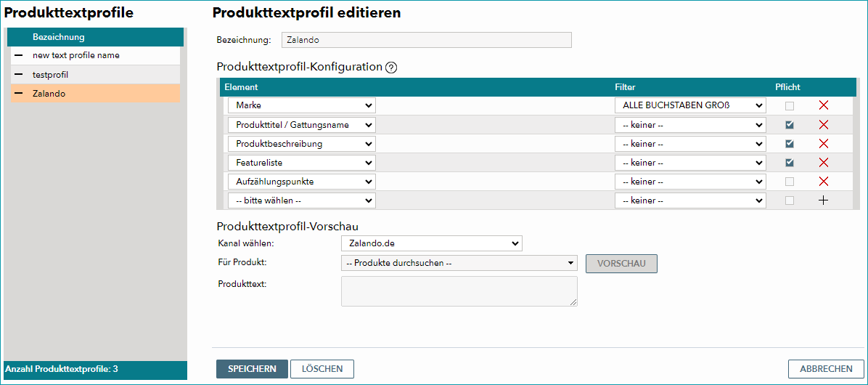Toggle Pflicht checkbox for Marke
The image size is (868, 385).
790,106
